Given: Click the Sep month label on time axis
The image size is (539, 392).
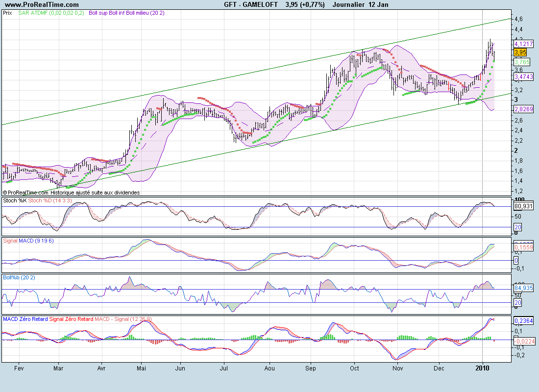Looking at the screenshot, I should pos(310,368).
